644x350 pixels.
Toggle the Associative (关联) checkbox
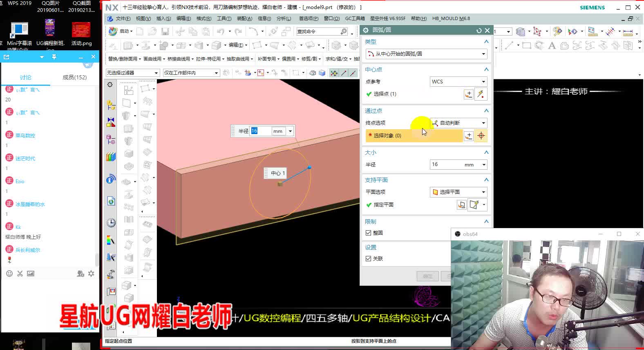click(368, 258)
